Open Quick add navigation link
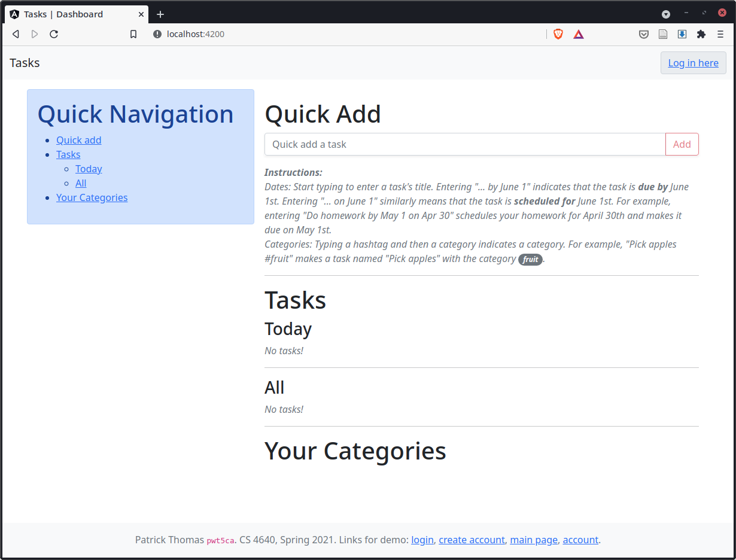This screenshot has height=560, width=736. coord(79,140)
